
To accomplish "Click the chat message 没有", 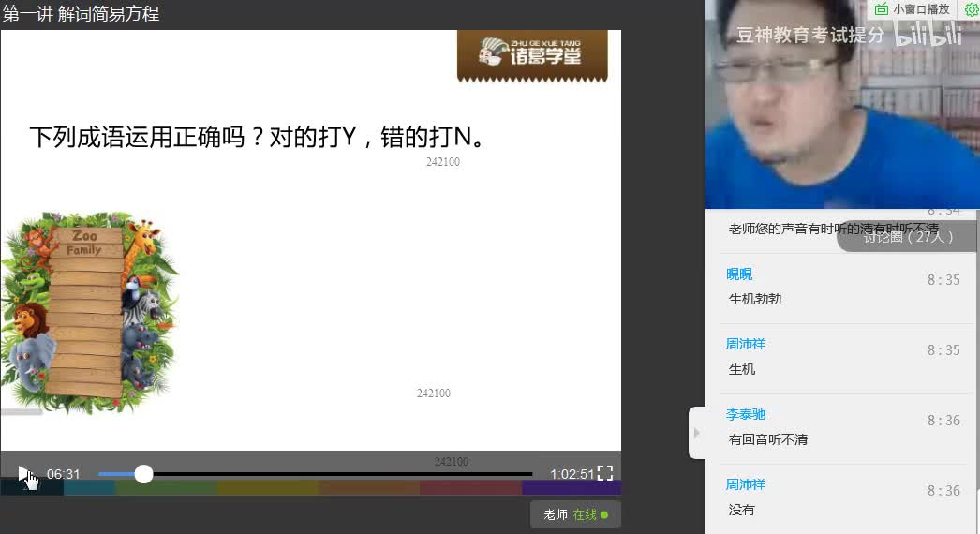I will 741,510.
